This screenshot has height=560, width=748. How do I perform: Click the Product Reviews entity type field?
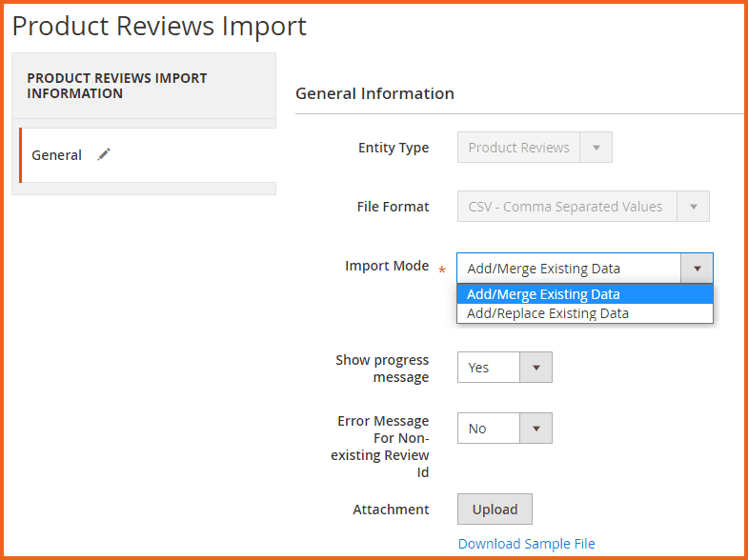pyautogui.click(x=518, y=148)
